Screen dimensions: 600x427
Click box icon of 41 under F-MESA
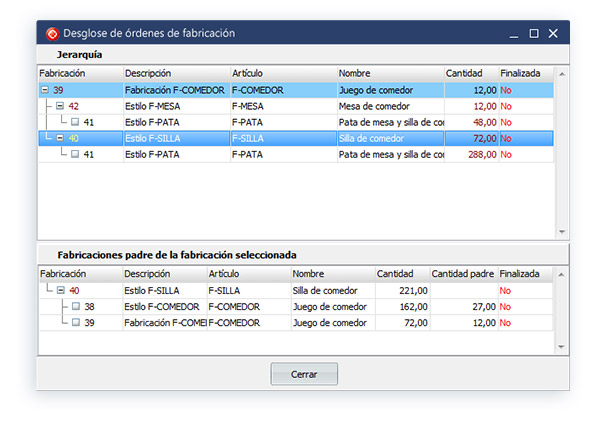coord(75,122)
